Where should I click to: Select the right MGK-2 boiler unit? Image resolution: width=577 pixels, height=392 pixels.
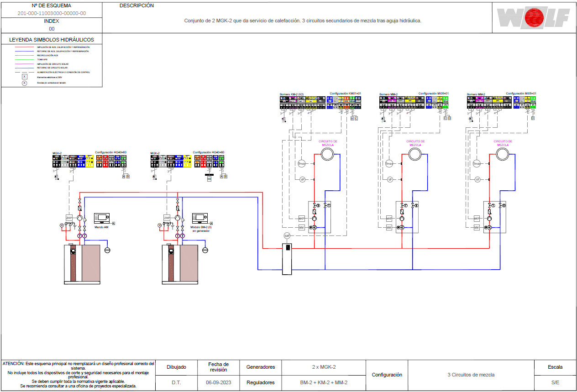179,264
